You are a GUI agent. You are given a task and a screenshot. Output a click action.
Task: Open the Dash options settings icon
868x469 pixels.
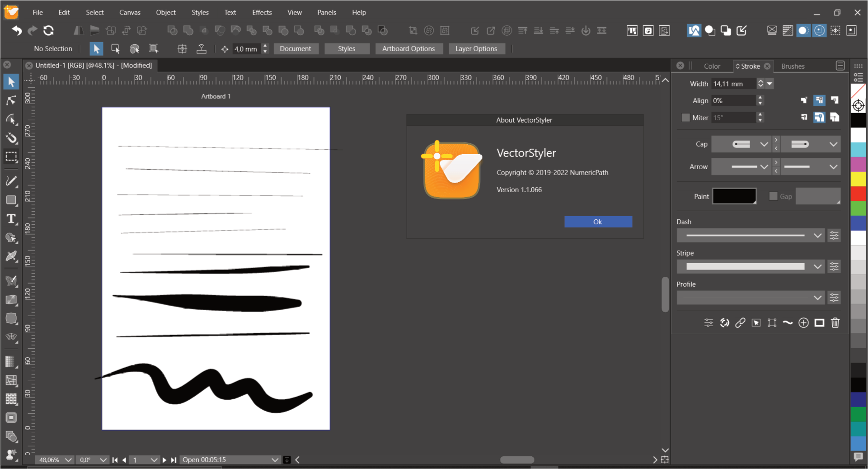pyautogui.click(x=834, y=235)
